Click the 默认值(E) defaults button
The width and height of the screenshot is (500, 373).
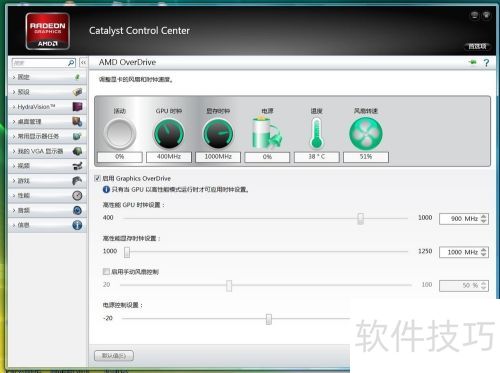(114, 356)
